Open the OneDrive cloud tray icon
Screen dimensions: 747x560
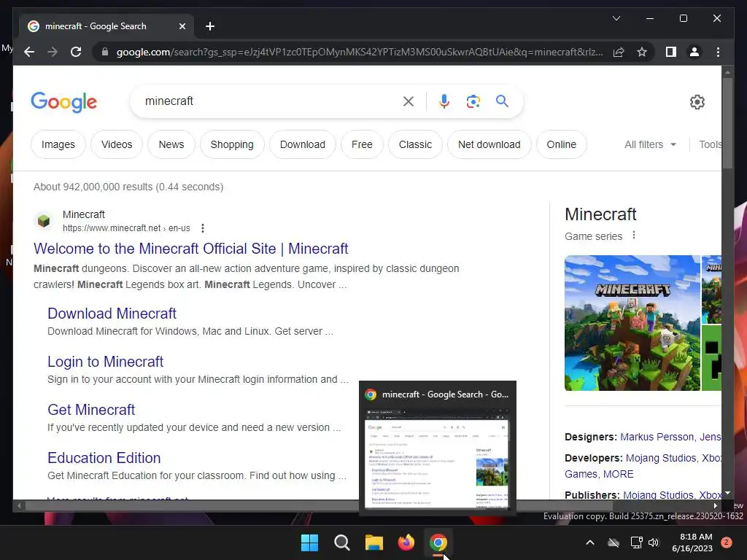pyautogui.click(x=614, y=542)
